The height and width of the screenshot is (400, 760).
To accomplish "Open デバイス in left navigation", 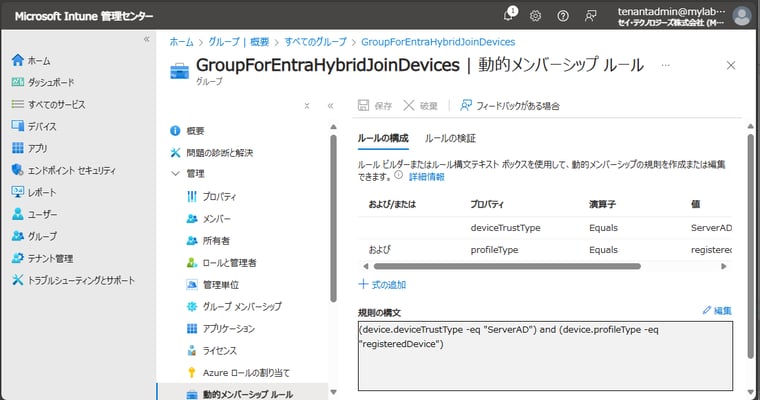I will [34, 126].
